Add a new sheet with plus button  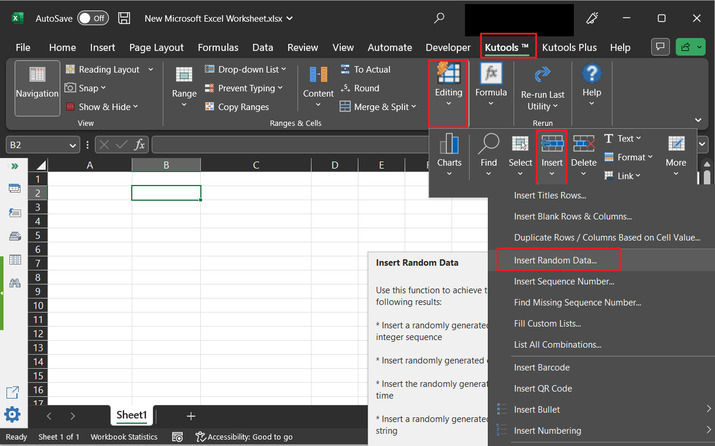[191, 416]
